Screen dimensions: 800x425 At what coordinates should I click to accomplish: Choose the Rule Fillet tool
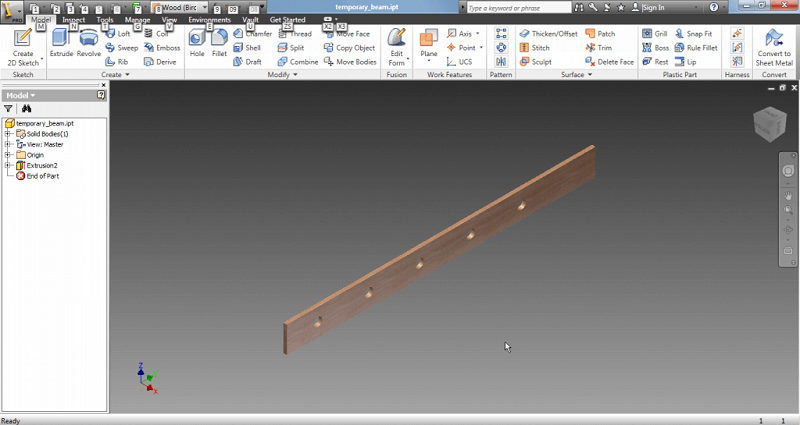tap(696, 47)
